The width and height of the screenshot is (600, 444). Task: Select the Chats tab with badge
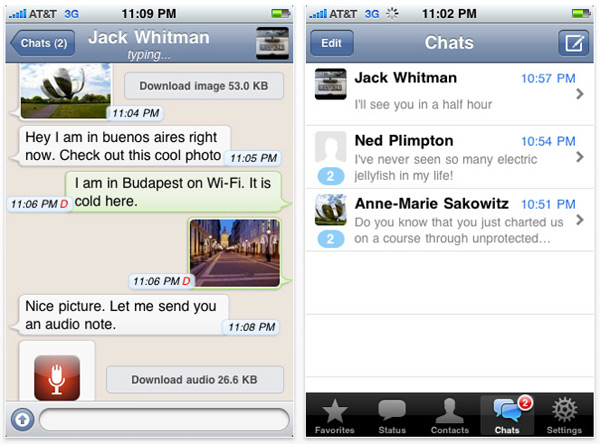508,416
